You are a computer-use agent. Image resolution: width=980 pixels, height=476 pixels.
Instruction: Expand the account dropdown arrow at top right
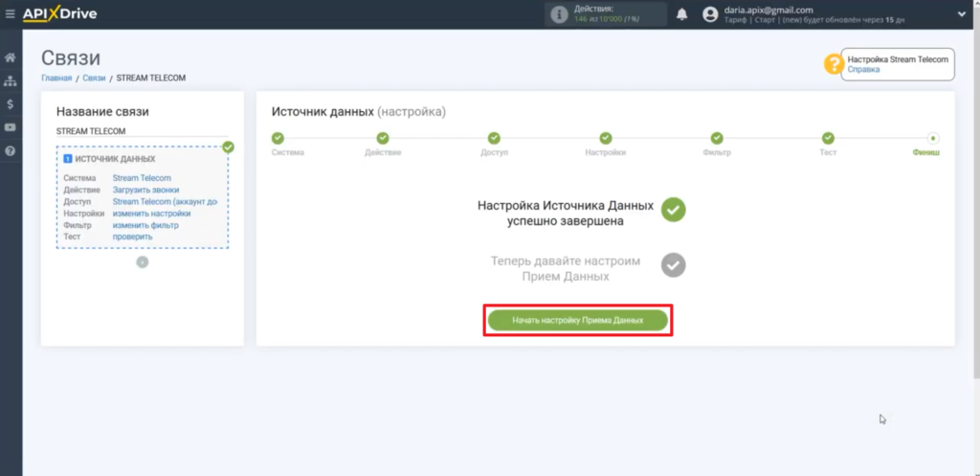[x=960, y=13]
